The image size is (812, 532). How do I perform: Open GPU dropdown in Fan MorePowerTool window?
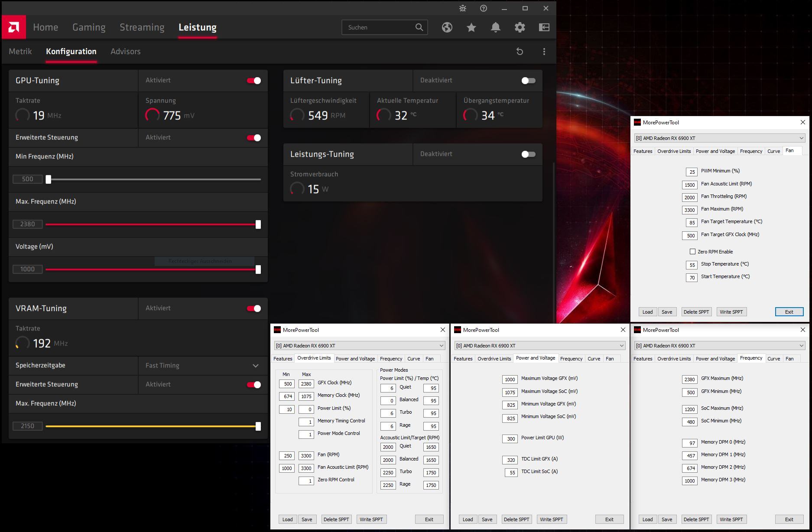click(x=720, y=138)
